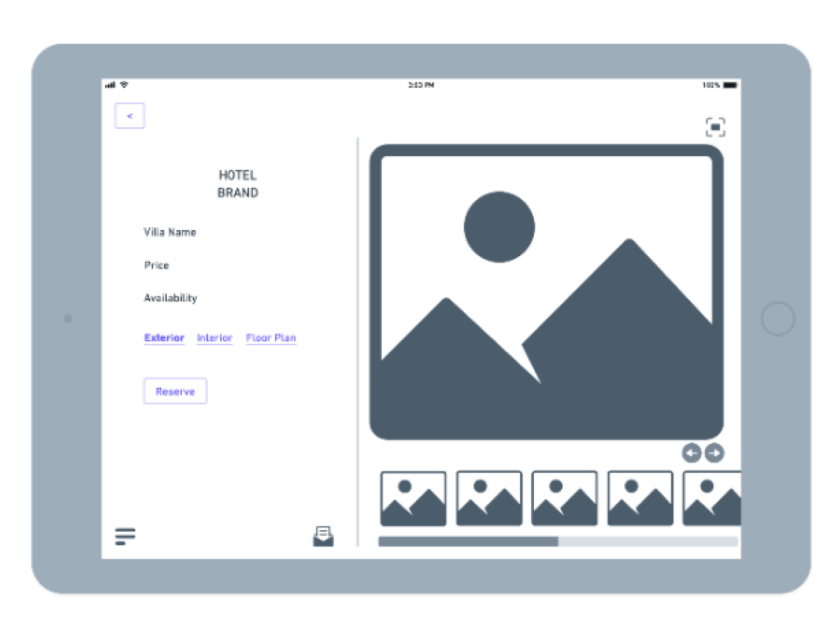Image resolution: width=840 pixels, height=644 pixels.
Task: Tap the battery indicator icon
Action: [x=730, y=85]
